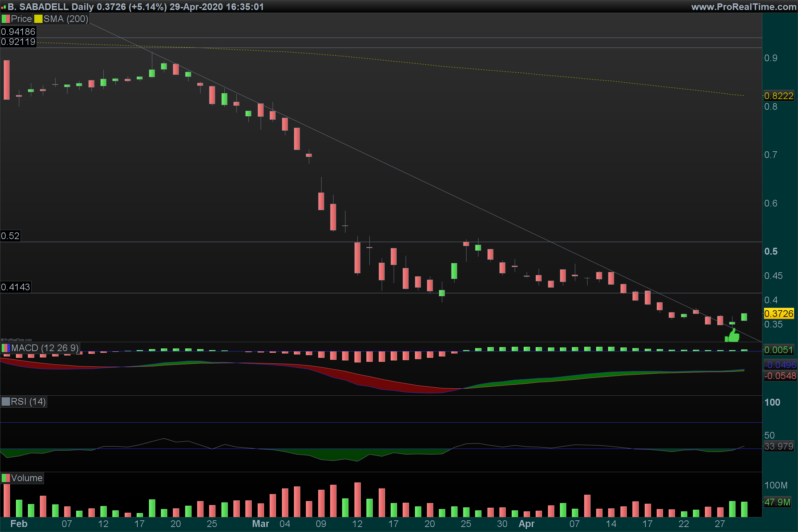Click the green-red Price legend icon
This screenshot has width=798, height=532.
[6, 19]
